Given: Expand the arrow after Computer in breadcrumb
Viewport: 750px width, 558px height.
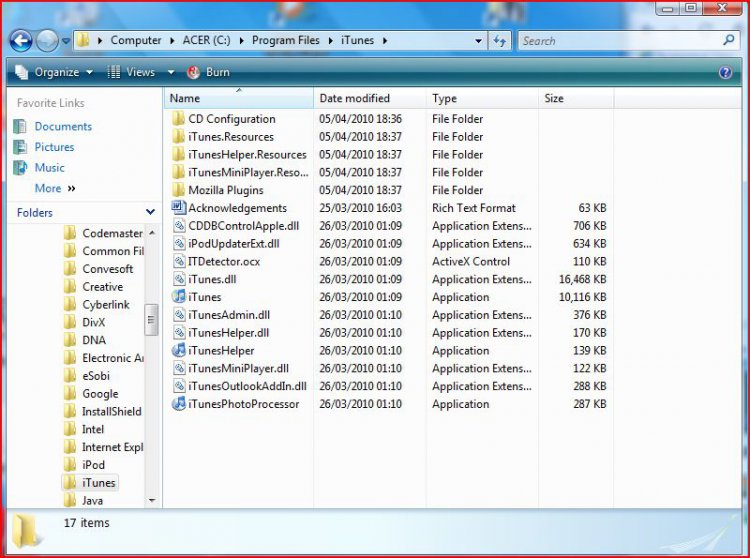Looking at the screenshot, I should 172,41.
